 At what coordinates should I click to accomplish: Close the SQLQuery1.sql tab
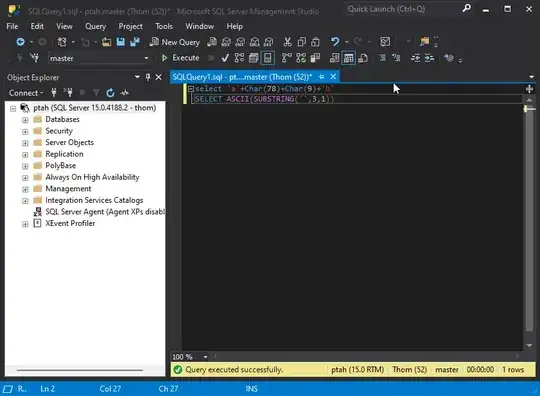[333, 77]
